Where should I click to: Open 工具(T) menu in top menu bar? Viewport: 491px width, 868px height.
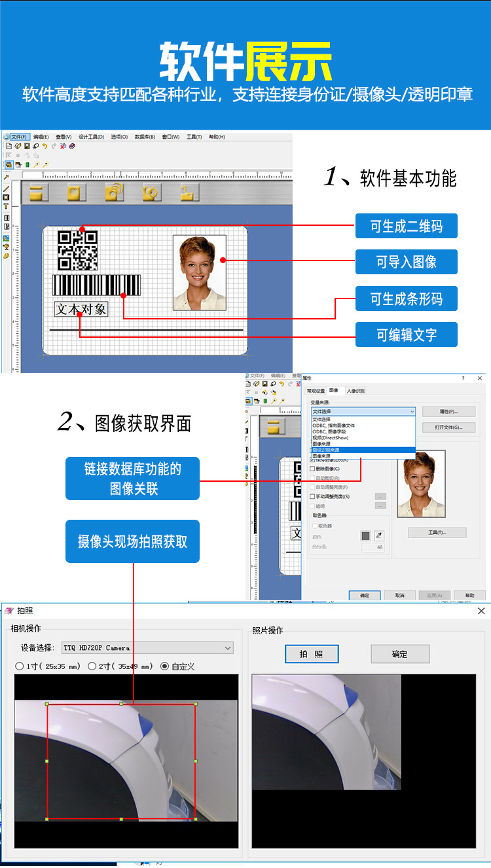tap(194, 137)
